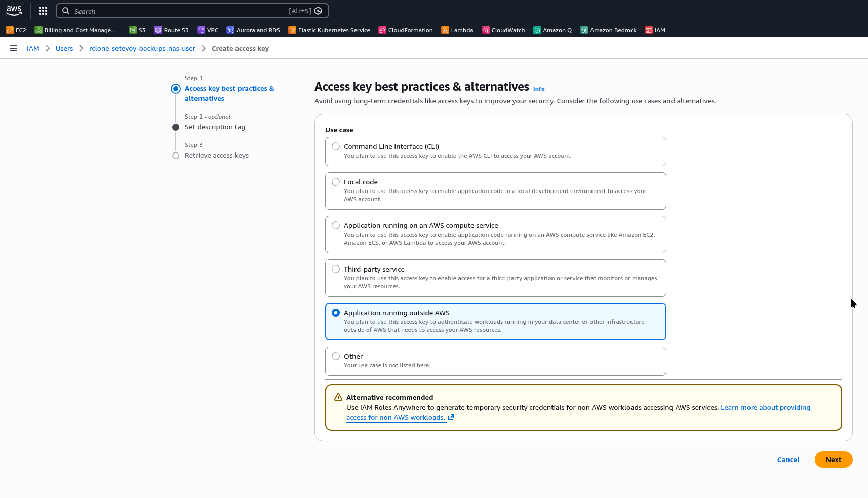Open the Info link beside the heading
Image resolution: width=868 pixels, height=498 pixels.
pos(539,89)
